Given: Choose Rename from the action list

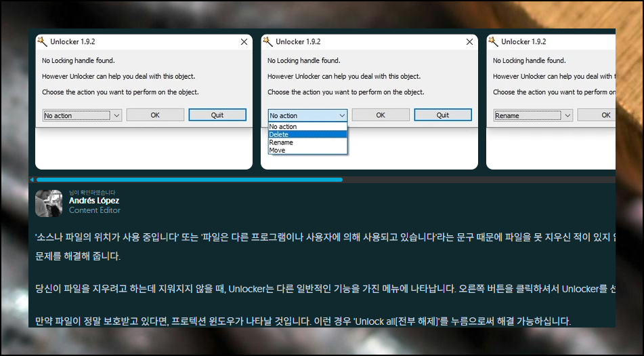Looking at the screenshot, I should (307, 142).
